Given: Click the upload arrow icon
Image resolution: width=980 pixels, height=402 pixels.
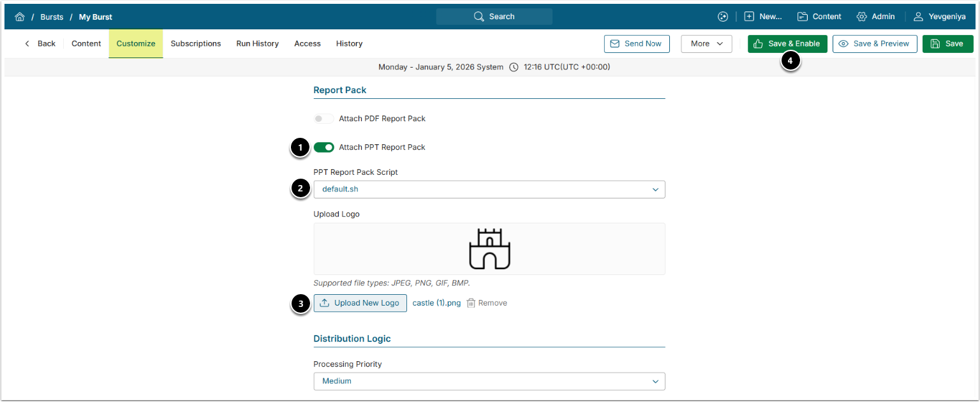Looking at the screenshot, I should click(325, 303).
